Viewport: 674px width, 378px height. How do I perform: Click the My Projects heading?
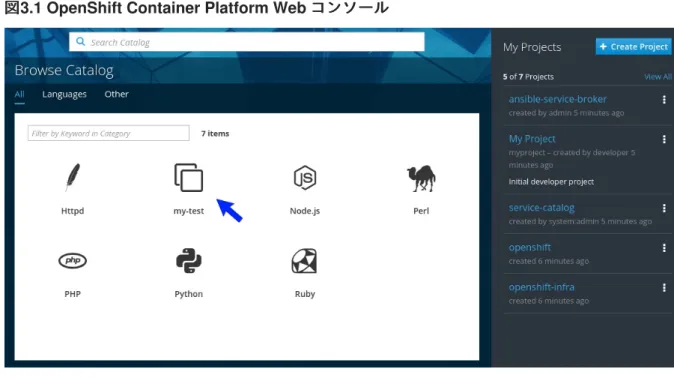coord(532,47)
